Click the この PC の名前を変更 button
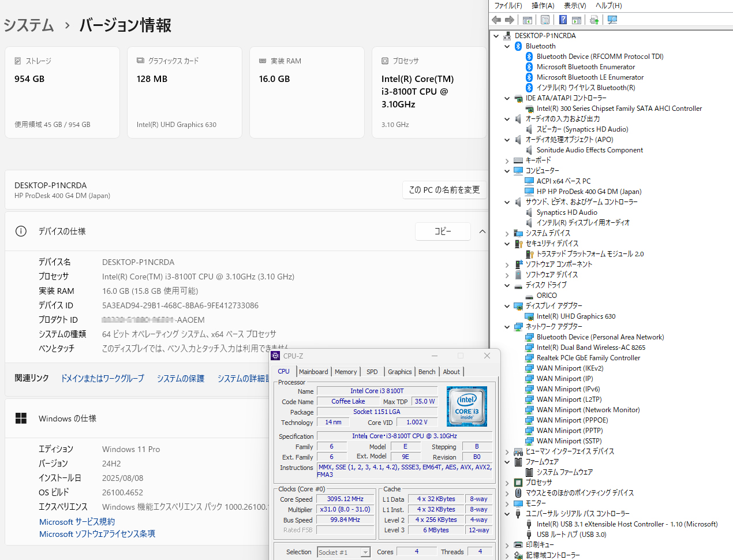733x560 pixels. pyautogui.click(x=444, y=189)
